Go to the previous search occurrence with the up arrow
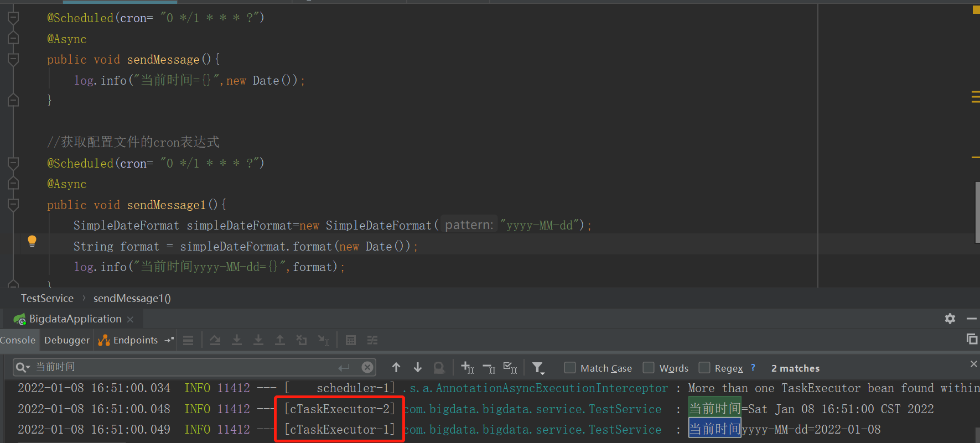Viewport: 980px width, 443px height. (396, 367)
